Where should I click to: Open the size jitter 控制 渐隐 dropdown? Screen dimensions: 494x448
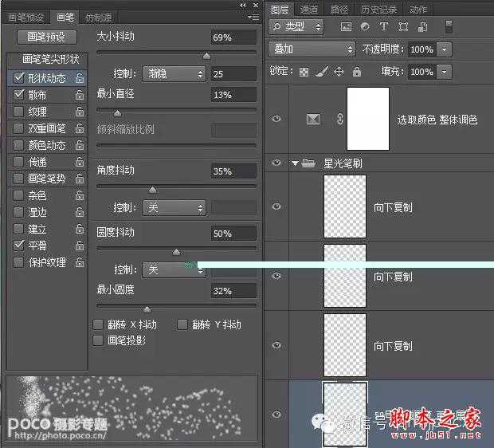click(174, 74)
